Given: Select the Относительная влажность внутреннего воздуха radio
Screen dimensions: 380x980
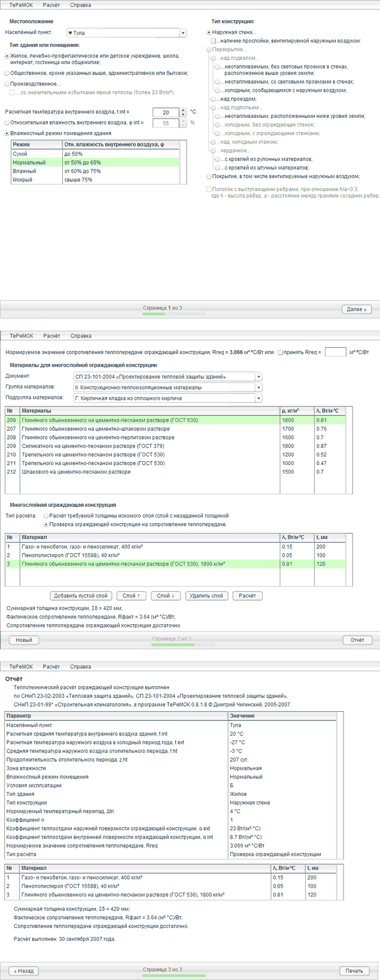Looking at the screenshot, I should coord(7,123).
